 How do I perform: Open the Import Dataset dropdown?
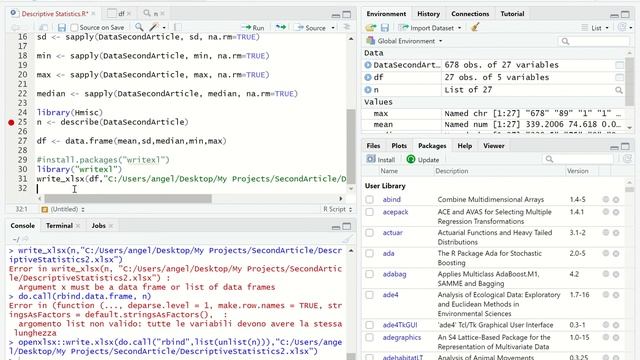pos(430,28)
